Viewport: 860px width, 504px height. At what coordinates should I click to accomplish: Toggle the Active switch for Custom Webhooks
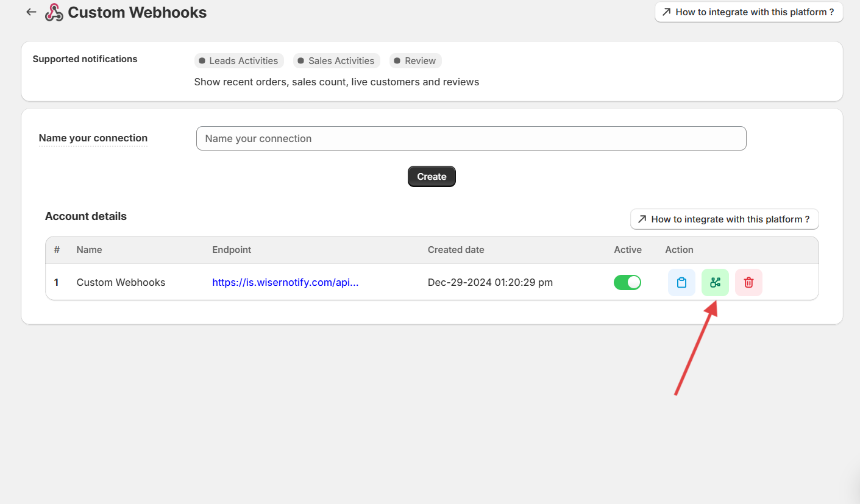click(x=627, y=282)
